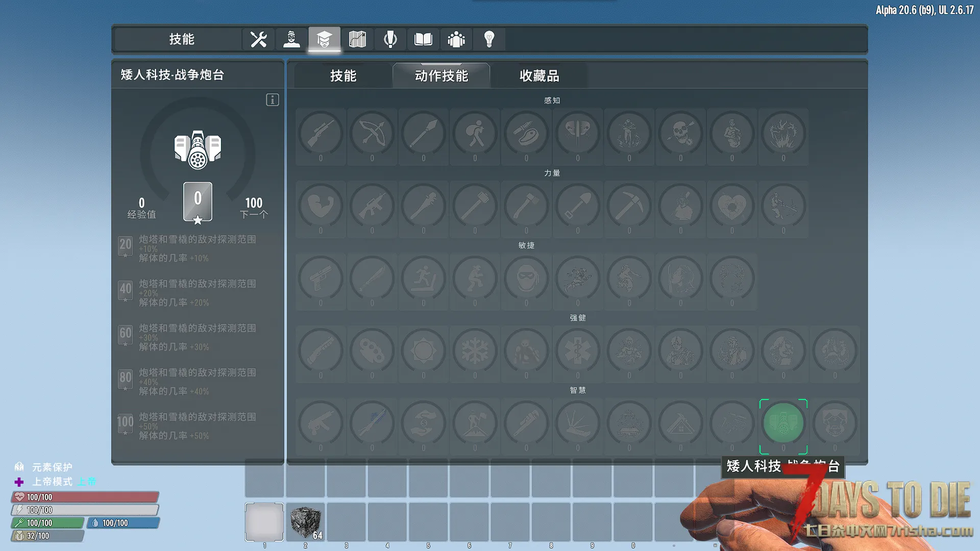Click the stamina bar 100/100
980x551 pixels.
tap(85, 510)
